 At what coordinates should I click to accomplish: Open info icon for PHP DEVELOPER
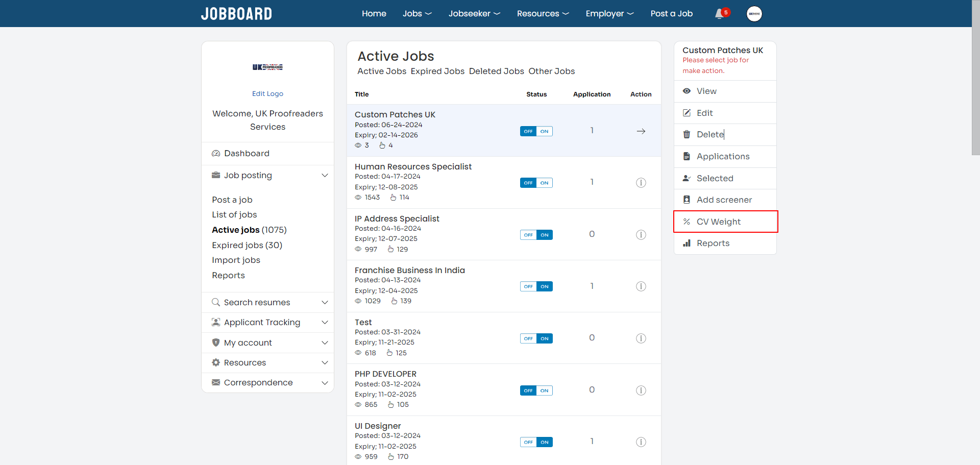coord(641,390)
